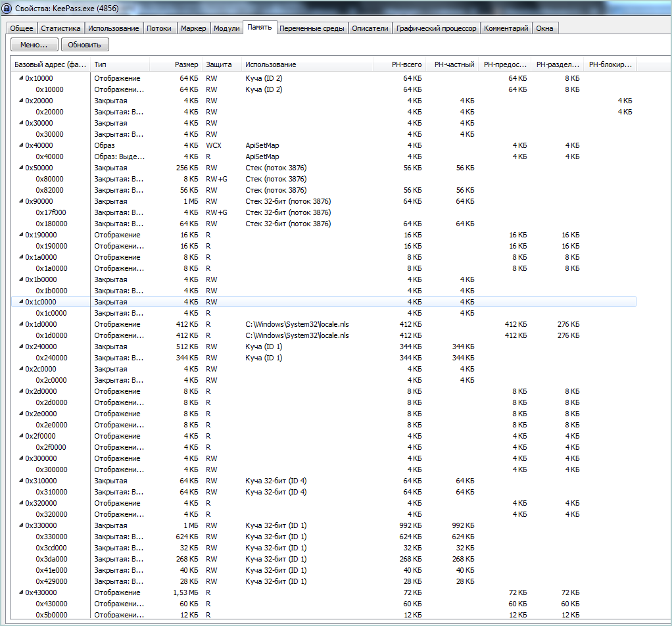
Task: Collapse the 0x50000 stack region
Action: pos(21,168)
